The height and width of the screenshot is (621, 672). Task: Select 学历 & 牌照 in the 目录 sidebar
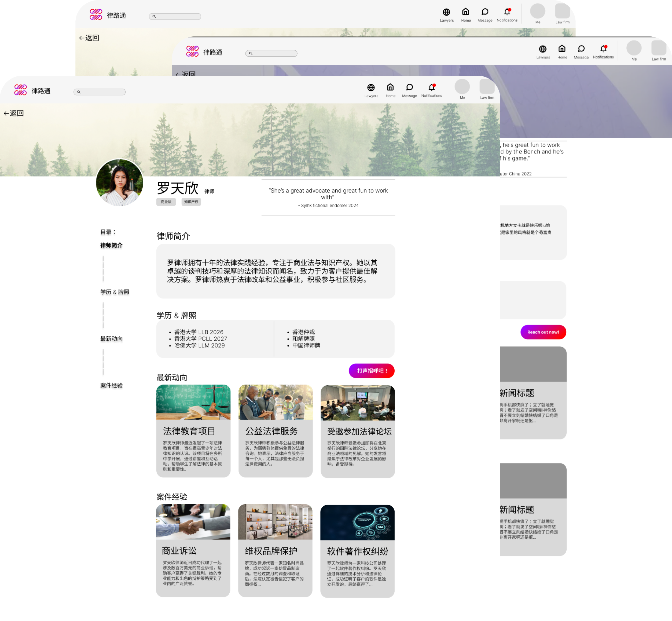(115, 292)
